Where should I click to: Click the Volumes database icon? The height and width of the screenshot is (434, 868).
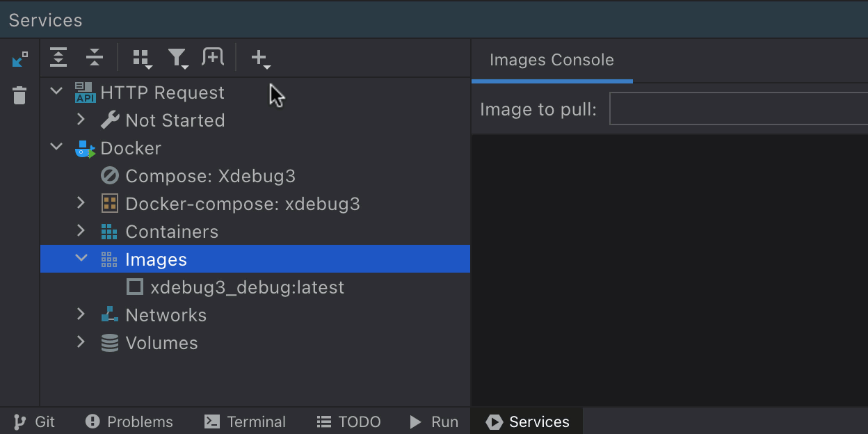[110, 343]
